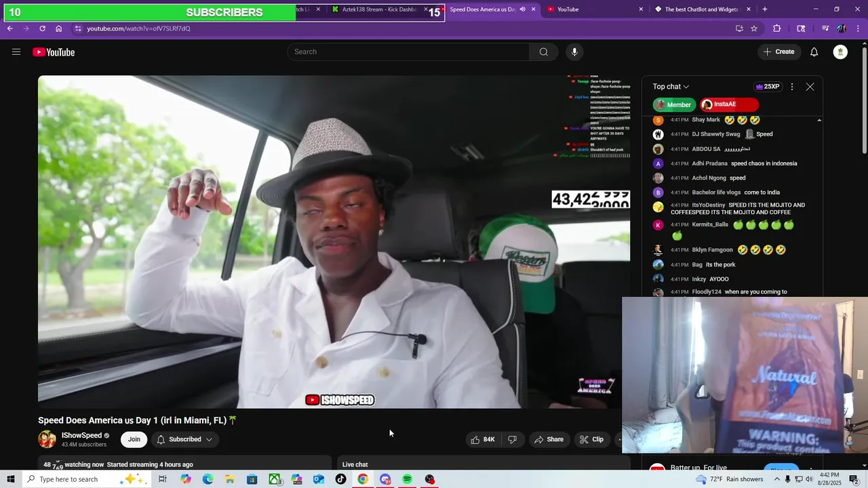This screenshot has width=868, height=488.
Task: Select the InstaAE pinned chip in chat
Action: tap(729, 104)
